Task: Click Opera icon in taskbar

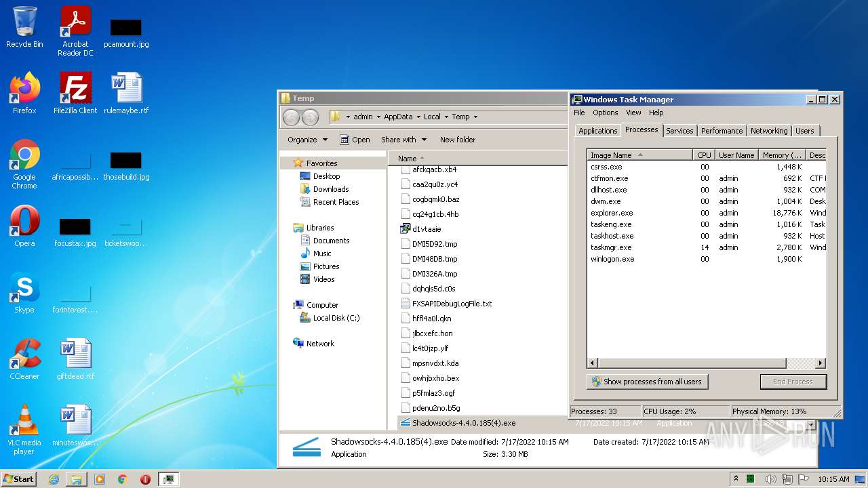Action: [145, 479]
